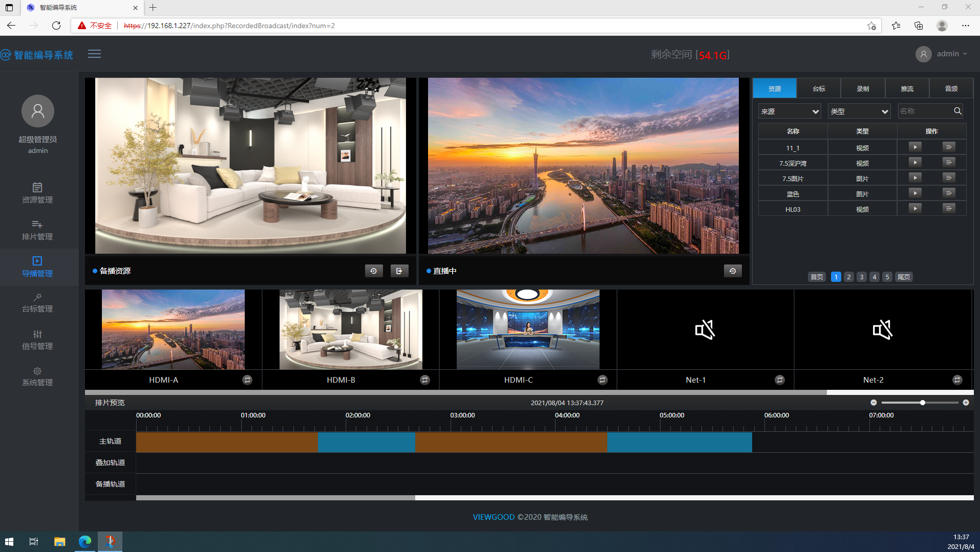Click the timeline zoom slider handle
The image size is (980, 552).
pyautogui.click(x=923, y=403)
